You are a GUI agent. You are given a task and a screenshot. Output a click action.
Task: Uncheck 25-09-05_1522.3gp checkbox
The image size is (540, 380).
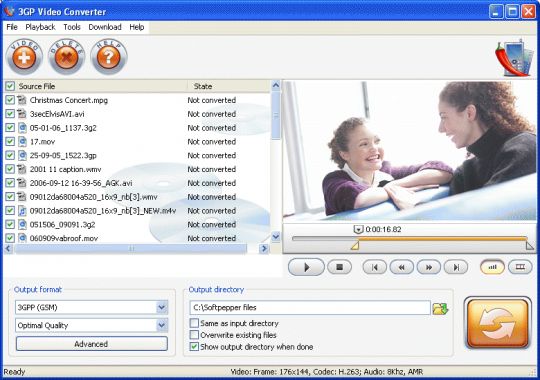(10, 155)
